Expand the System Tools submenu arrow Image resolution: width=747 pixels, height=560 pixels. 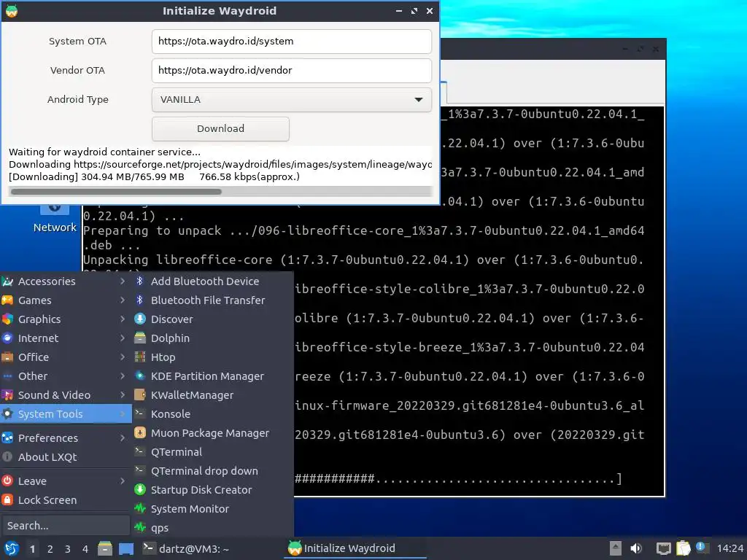tap(123, 414)
